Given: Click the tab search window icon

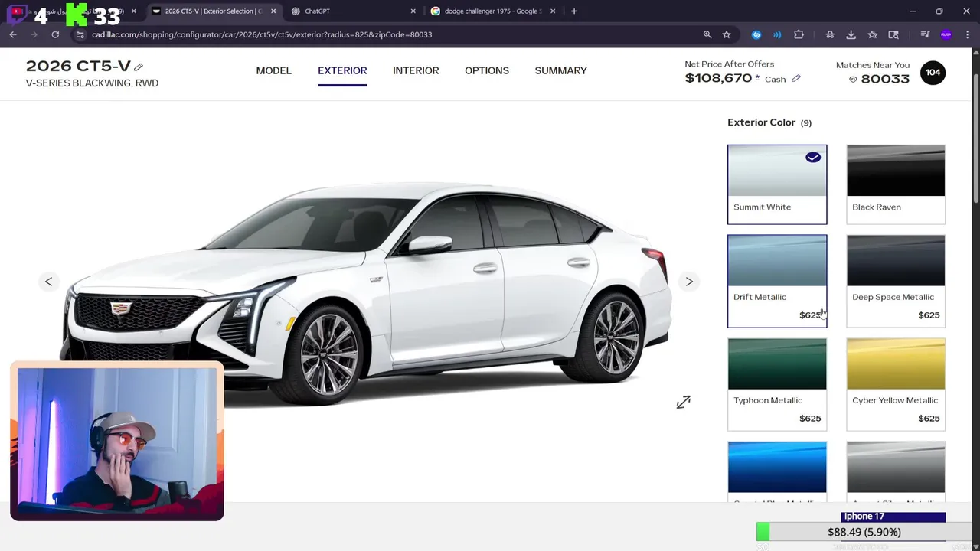Looking at the screenshot, I should tap(893, 34).
